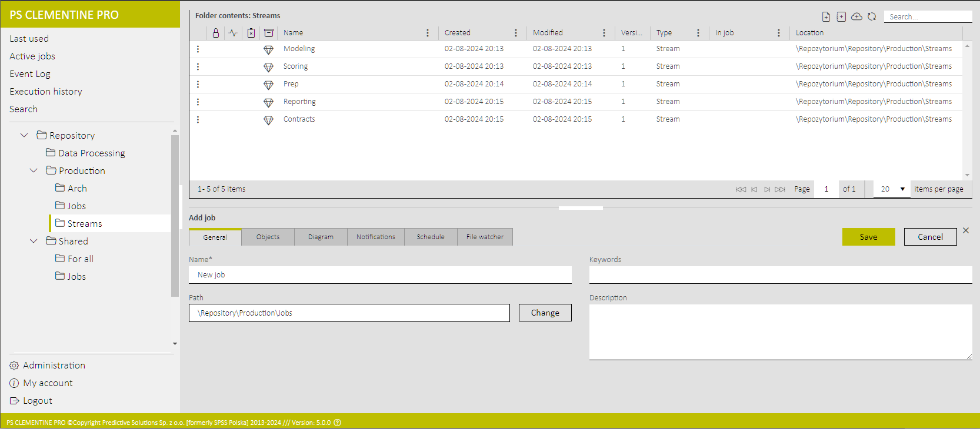Click the Change path button
This screenshot has height=429, width=980.
tap(545, 313)
